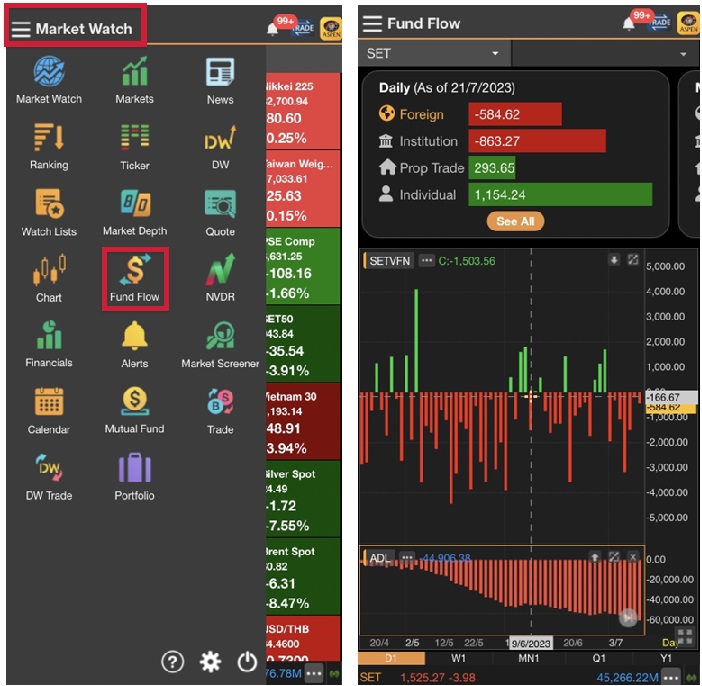Viewport: 702px width, 686px height.
Task: Open the NVDR icon
Action: click(x=220, y=269)
